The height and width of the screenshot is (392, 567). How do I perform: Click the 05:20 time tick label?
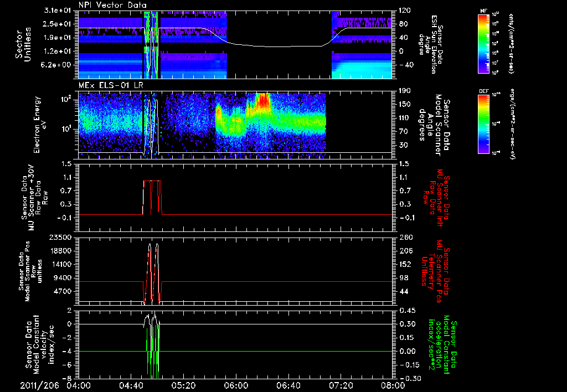click(x=183, y=385)
